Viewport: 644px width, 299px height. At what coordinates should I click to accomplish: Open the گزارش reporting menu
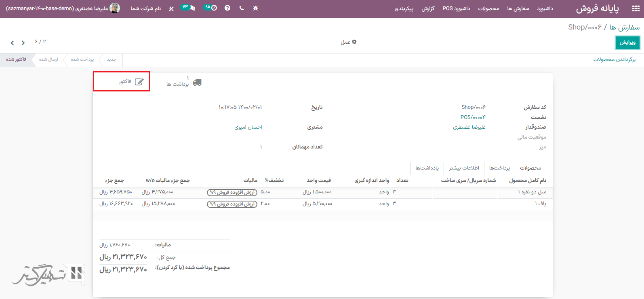(x=428, y=8)
